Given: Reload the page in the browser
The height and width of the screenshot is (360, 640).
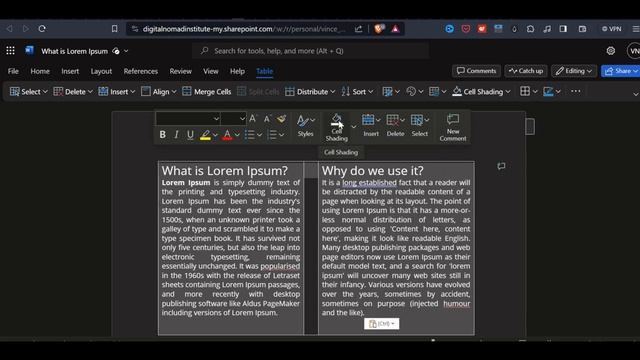Looking at the screenshot, I should coord(42,29).
